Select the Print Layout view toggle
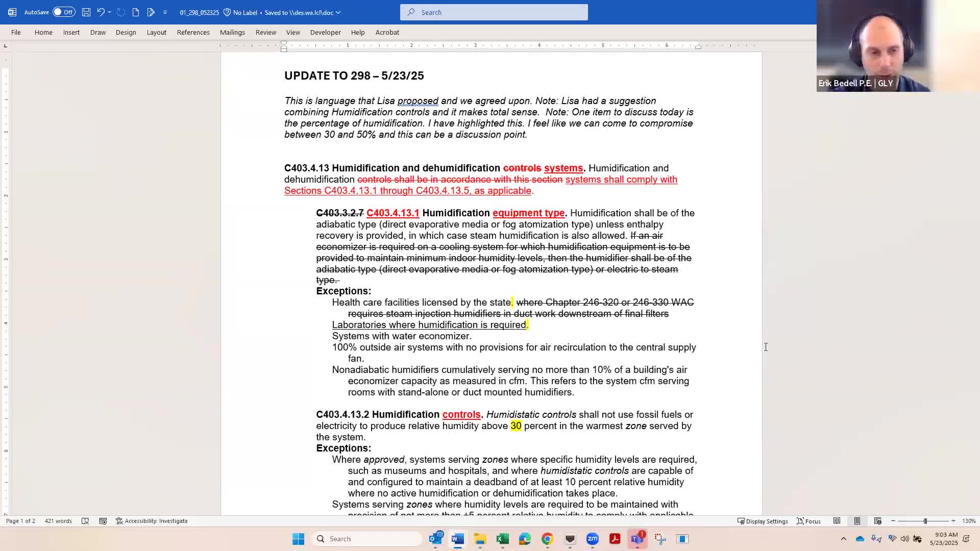This screenshot has width=980, height=551. click(857, 521)
